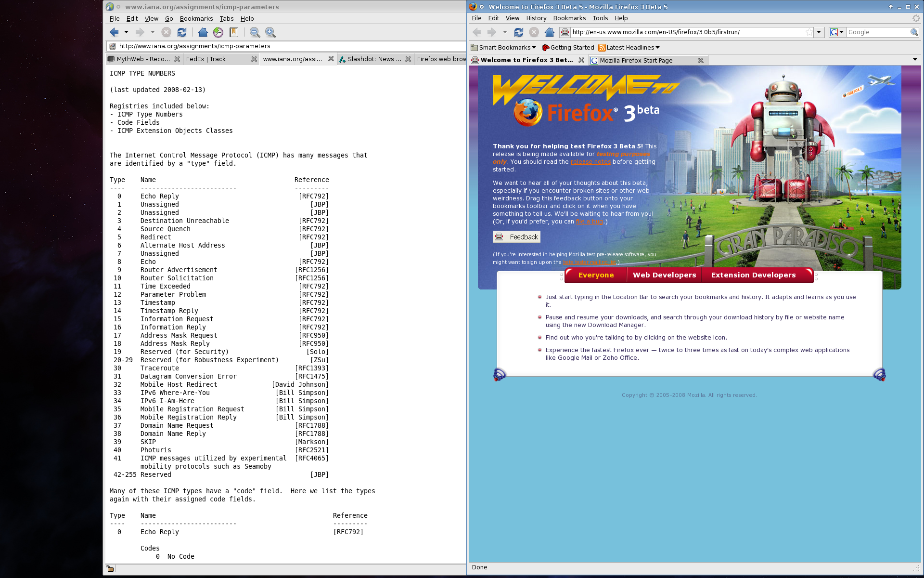Click the Firefox Back button

[x=477, y=32]
